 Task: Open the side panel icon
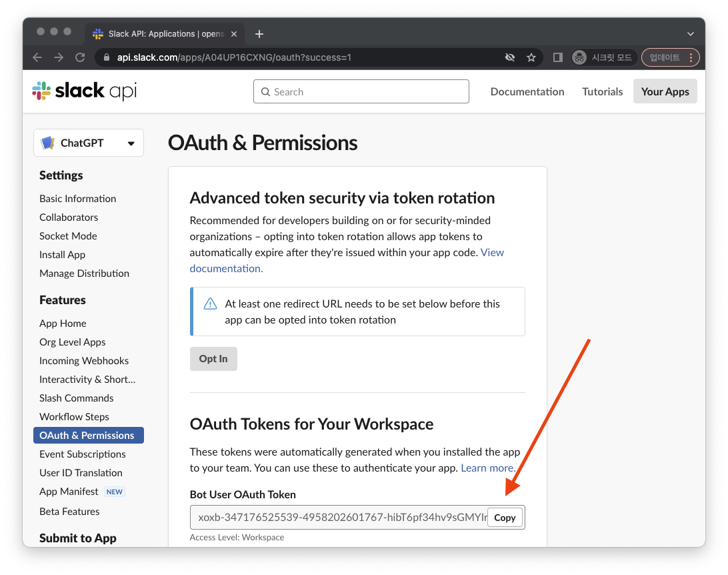click(x=557, y=57)
